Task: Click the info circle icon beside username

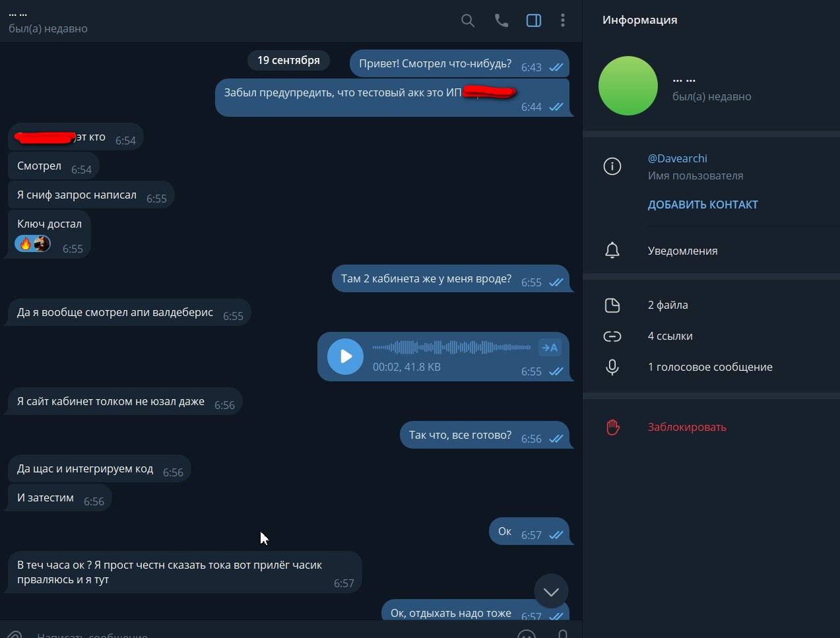Action: [x=612, y=166]
